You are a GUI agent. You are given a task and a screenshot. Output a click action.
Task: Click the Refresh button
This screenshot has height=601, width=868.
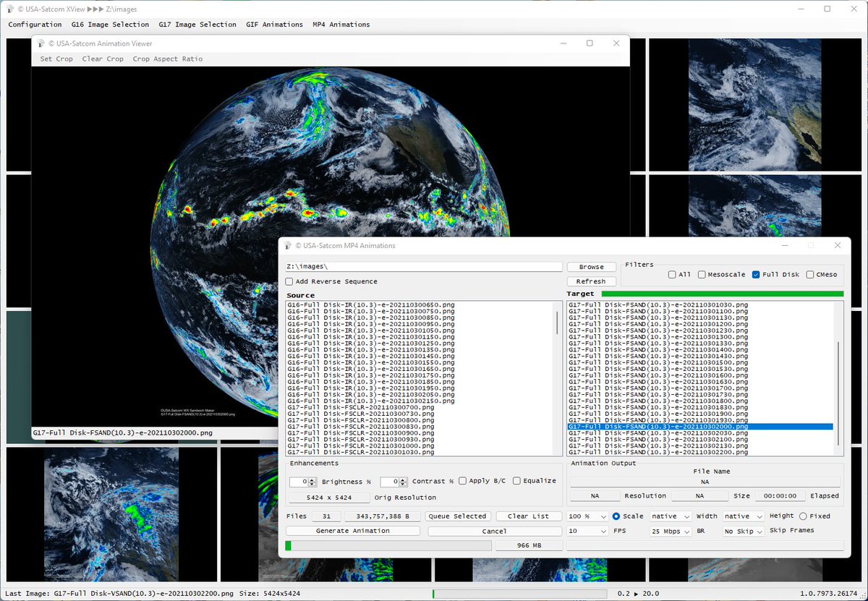592,281
